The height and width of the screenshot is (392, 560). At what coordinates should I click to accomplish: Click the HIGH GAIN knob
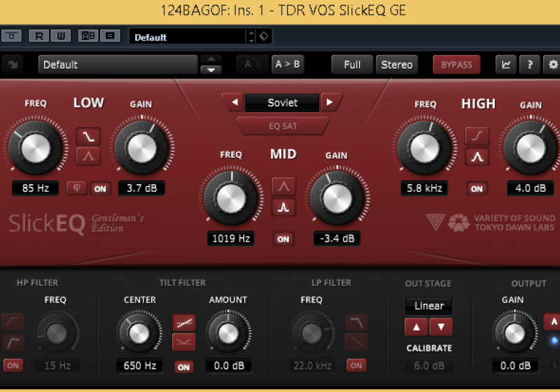point(531,148)
